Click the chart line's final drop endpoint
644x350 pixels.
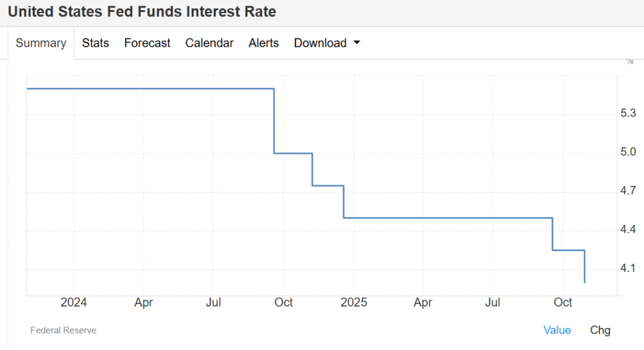[x=585, y=282]
